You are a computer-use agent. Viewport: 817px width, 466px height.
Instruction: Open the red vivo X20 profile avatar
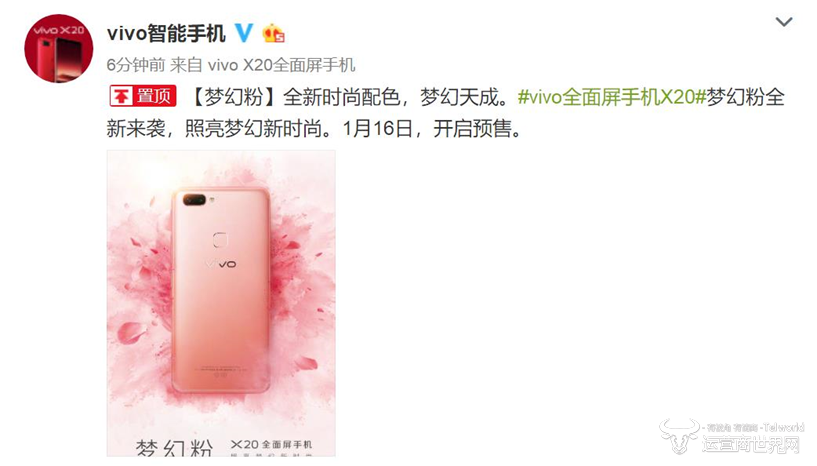coord(58,48)
